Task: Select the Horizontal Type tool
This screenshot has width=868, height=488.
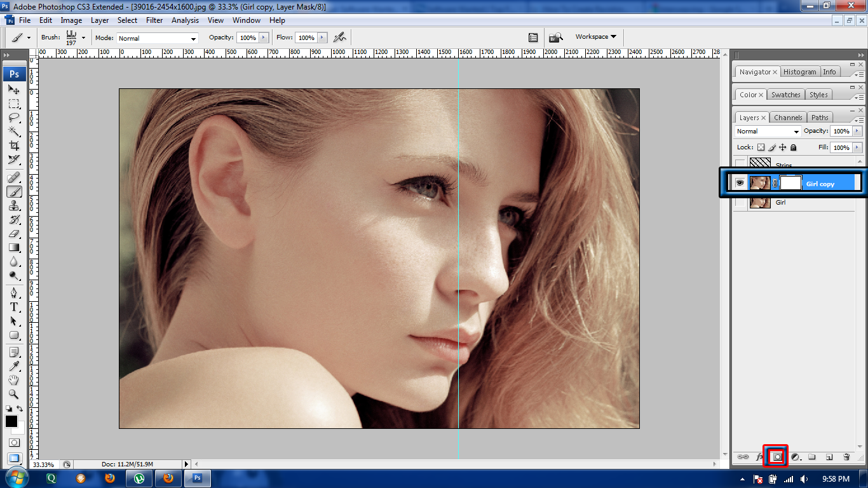Action: (x=14, y=307)
